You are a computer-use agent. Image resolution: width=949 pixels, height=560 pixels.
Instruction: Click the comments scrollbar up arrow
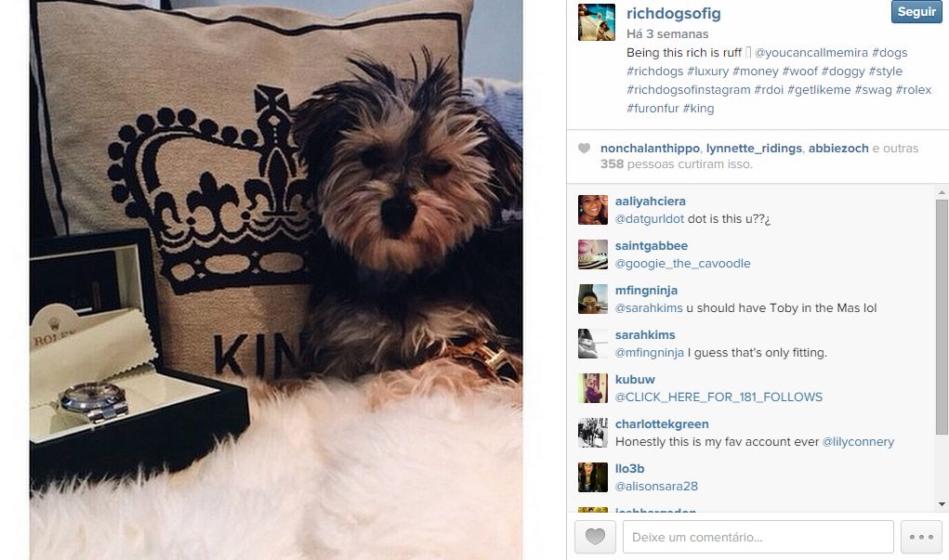coord(942,191)
